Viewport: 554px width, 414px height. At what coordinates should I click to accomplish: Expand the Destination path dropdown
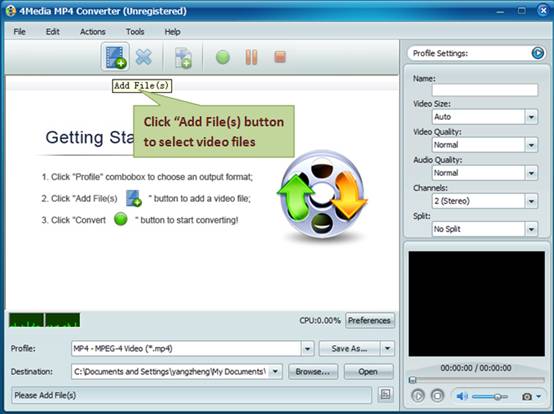(275, 372)
